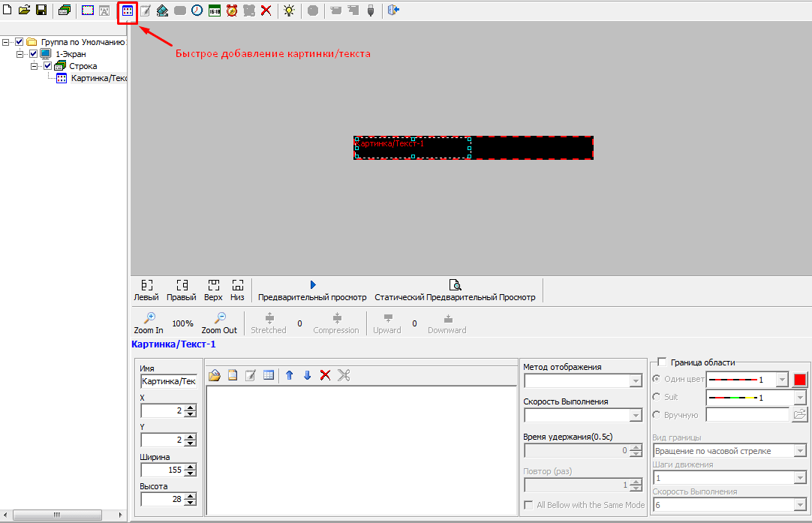Delete the item with the red X in the editor toolbar

[x=325, y=375]
